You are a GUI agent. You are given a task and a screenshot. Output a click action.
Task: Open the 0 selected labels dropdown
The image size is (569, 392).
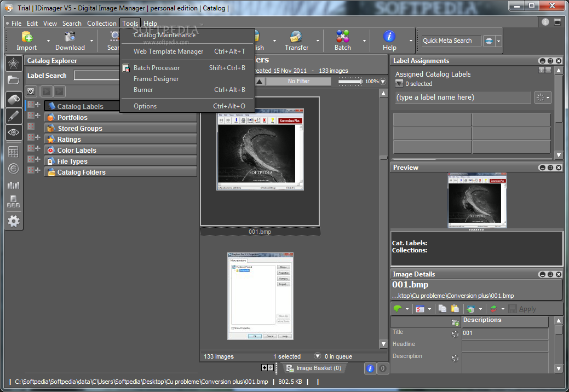pyautogui.click(x=399, y=83)
